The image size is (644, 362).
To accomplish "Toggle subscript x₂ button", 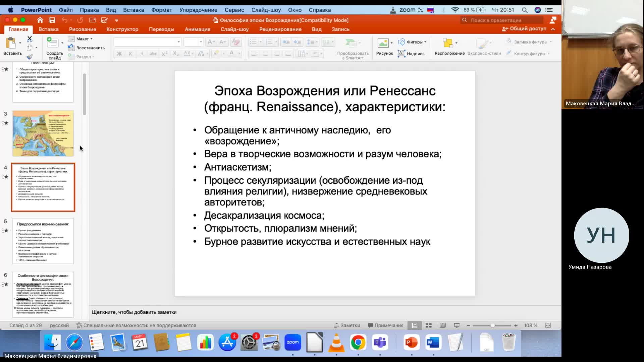I will pyautogui.click(x=176, y=54).
